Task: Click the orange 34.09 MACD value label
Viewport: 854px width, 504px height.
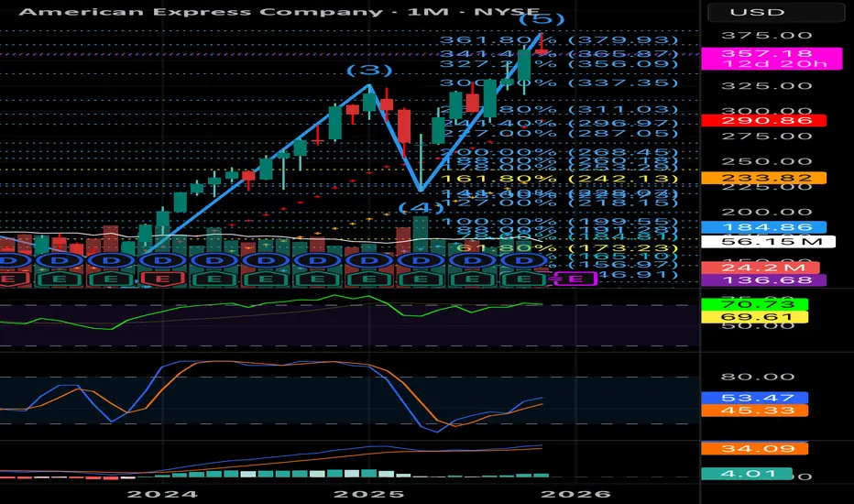Action: pyautogui.click(x=754, y=449)
